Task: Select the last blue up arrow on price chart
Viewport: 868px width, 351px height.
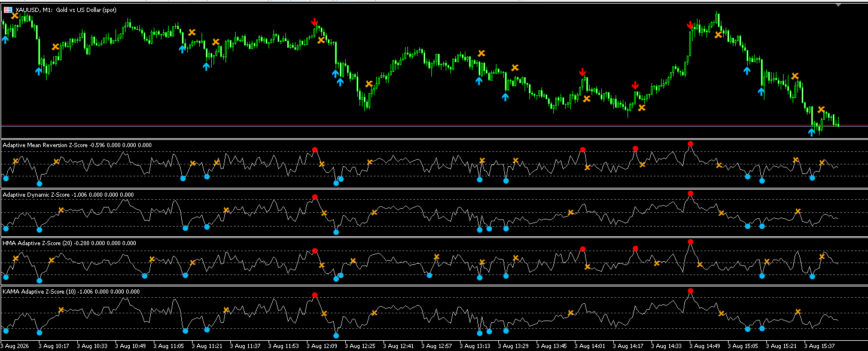Action: tap(812, 132)
